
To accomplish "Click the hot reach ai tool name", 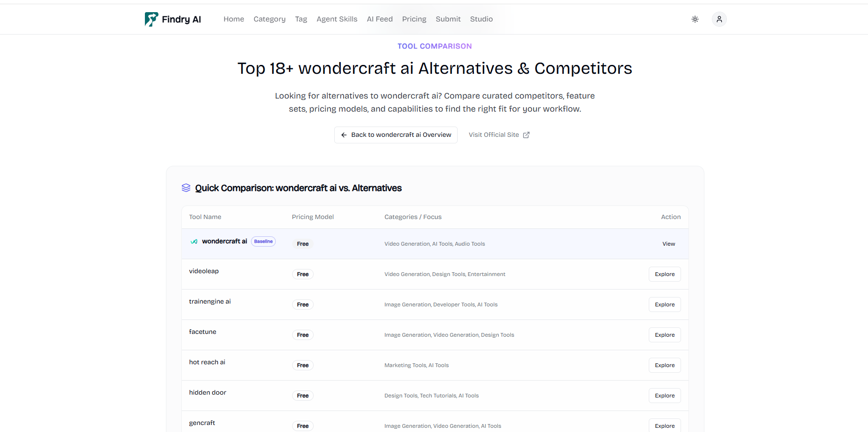I will pyautogui.click(x=207, y=362).
